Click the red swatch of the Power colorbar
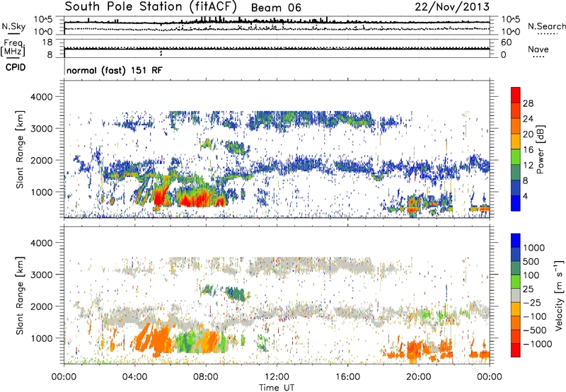 coord(516,95)
